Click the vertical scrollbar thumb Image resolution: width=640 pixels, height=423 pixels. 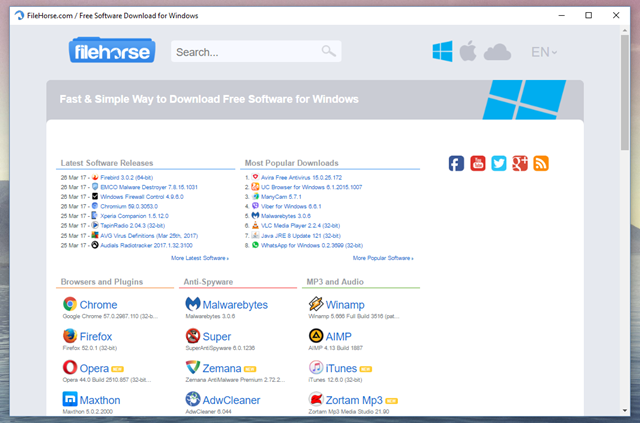coord(625,93)
